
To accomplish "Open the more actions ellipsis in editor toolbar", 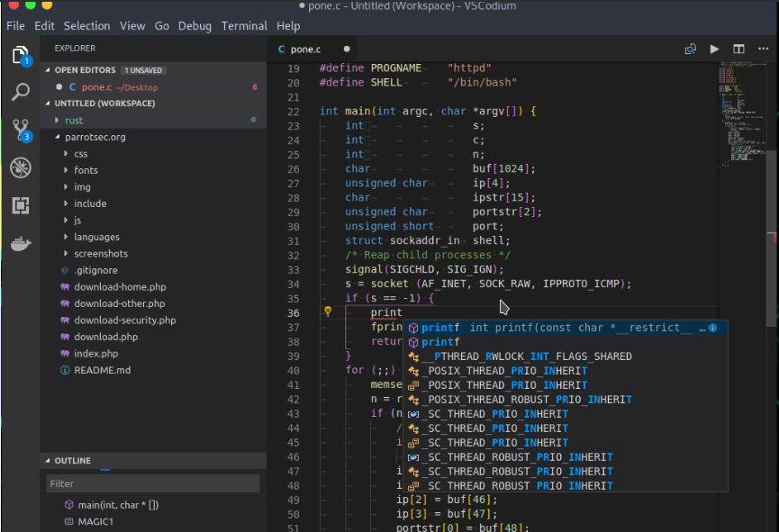I will coord(762,50).
